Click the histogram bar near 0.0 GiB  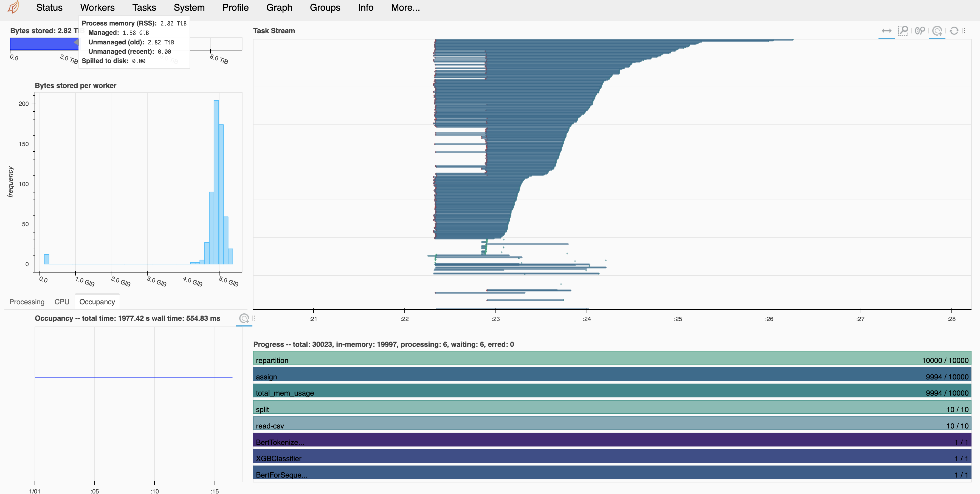pyautogui.click(x=46, y=259)
